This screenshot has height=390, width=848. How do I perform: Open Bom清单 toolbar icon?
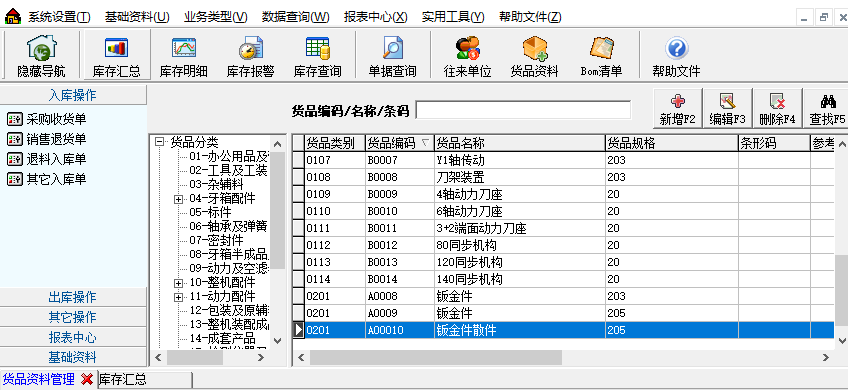(x=601, y=56)
